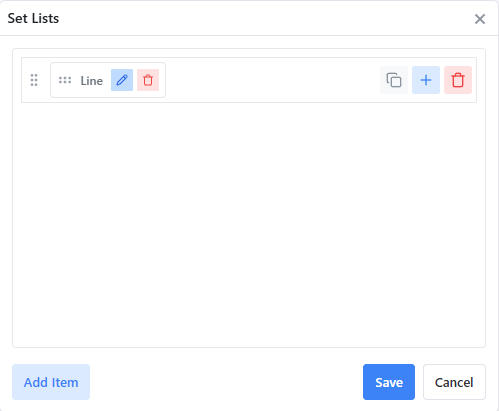Open the blue pencil editor for Line
The width and height of the screenshot is (499, 411).
click(x=122, y=80)
